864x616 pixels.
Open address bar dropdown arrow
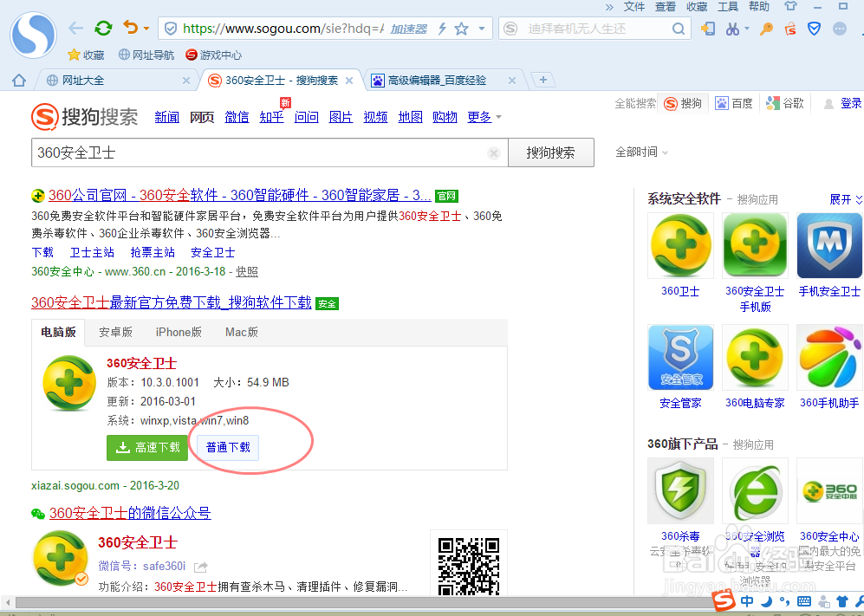point(482,29)
